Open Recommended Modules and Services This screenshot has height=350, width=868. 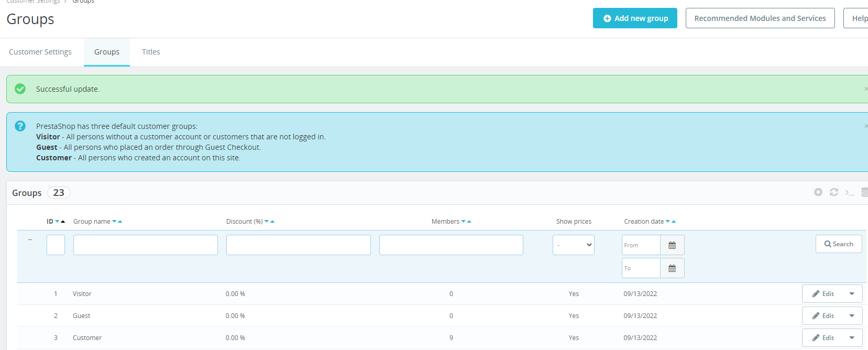click(x=760, y=18)
